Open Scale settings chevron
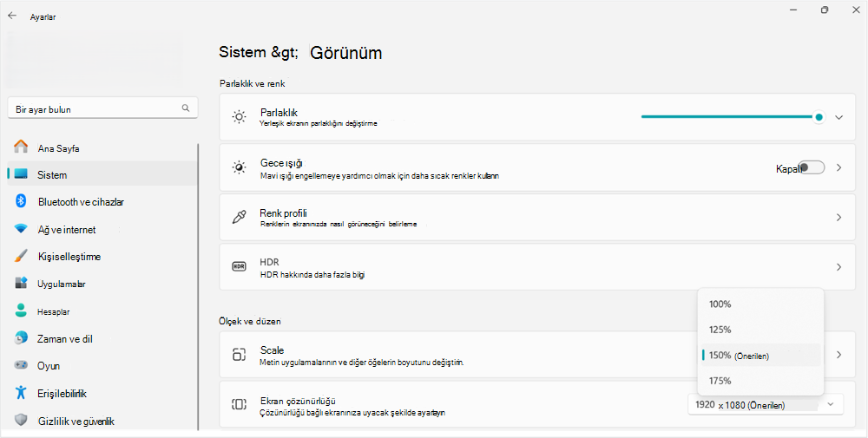 click(839, 355)
